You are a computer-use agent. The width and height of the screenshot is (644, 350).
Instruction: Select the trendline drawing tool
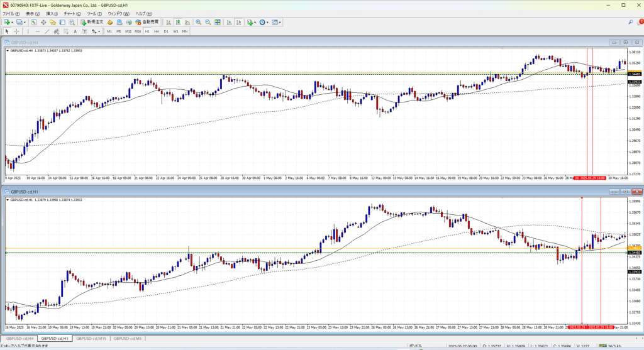48,31
